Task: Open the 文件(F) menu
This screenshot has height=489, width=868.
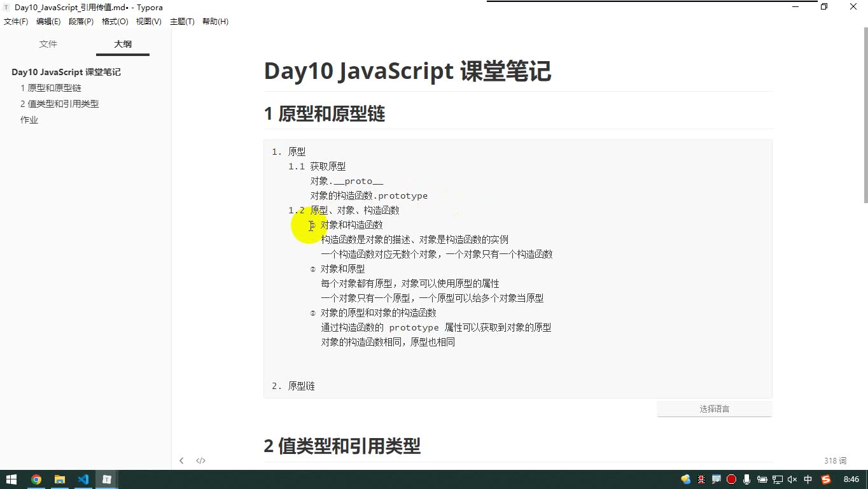Action: (x=16, y=22)
